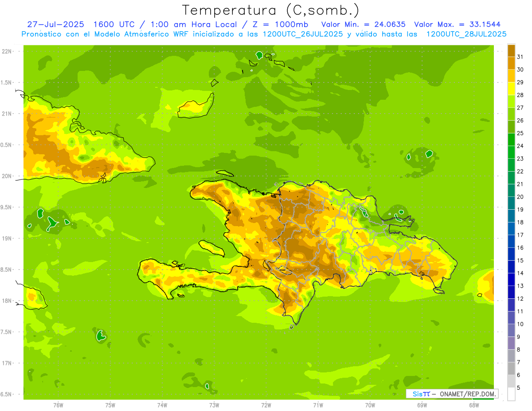Click the "68W" longitude axis label

point(474,405)
